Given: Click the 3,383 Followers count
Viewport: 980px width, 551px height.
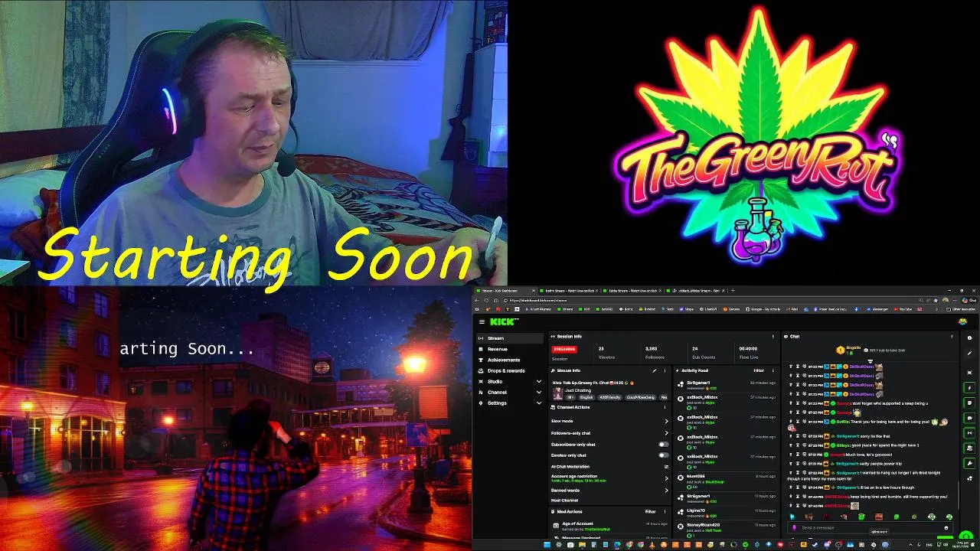Looking at the screenshot, I should point(651,348).
